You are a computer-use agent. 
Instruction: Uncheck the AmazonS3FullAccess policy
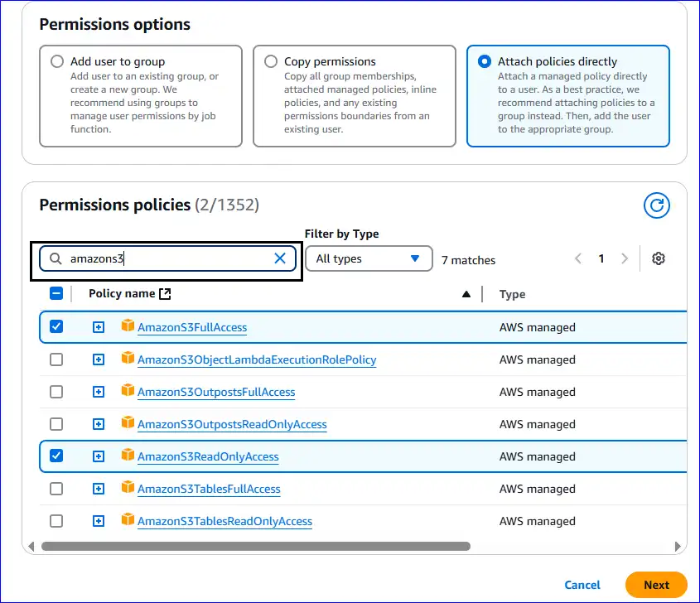click(56, 326)
